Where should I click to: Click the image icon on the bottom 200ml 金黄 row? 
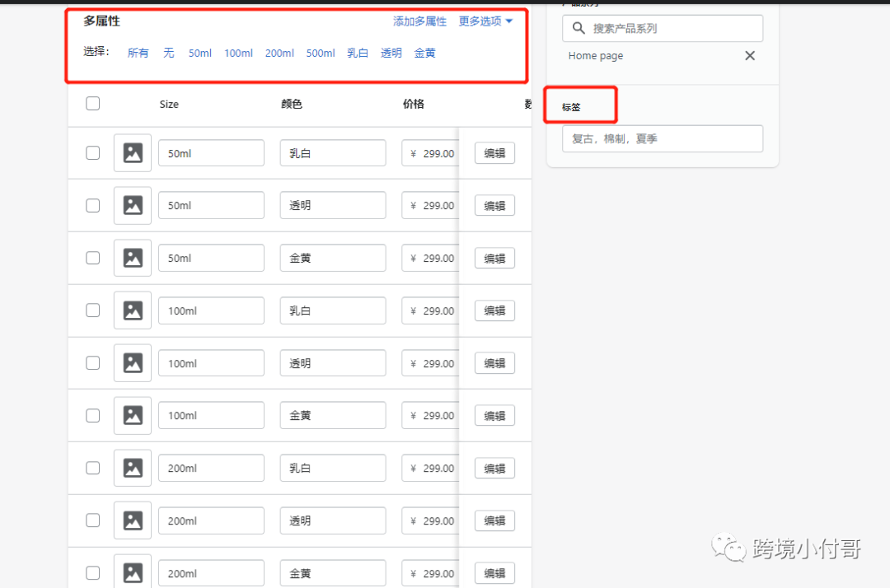(132, 572)
